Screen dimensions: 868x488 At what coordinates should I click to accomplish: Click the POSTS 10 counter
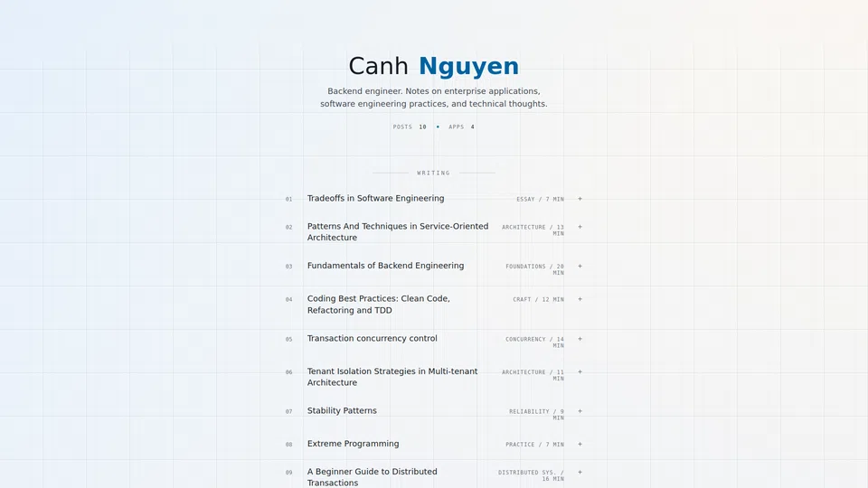tap(410, 127)
